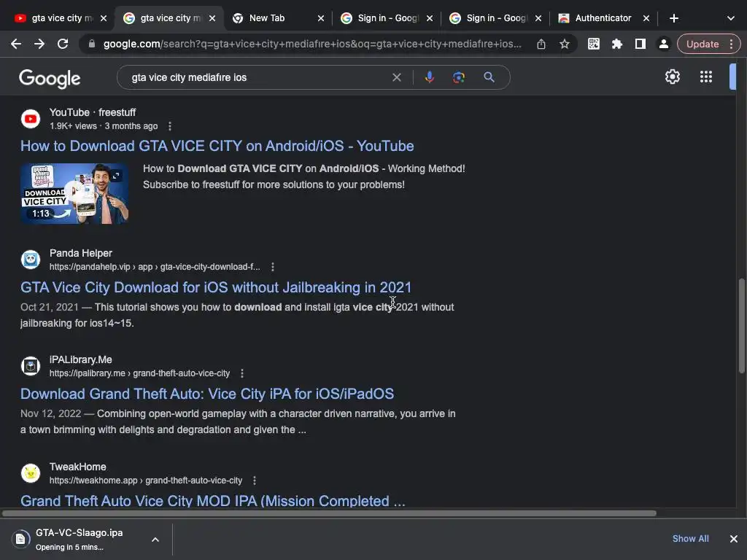
Task: Play the DOWNLOAD VICE CITY video thumbnail
Action: click(74, 193)
